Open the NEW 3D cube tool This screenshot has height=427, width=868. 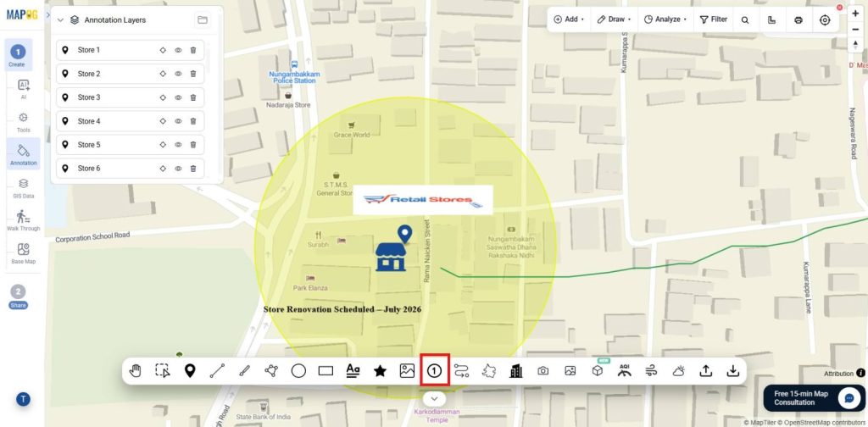pyautogui.click(x=598, y=370)
